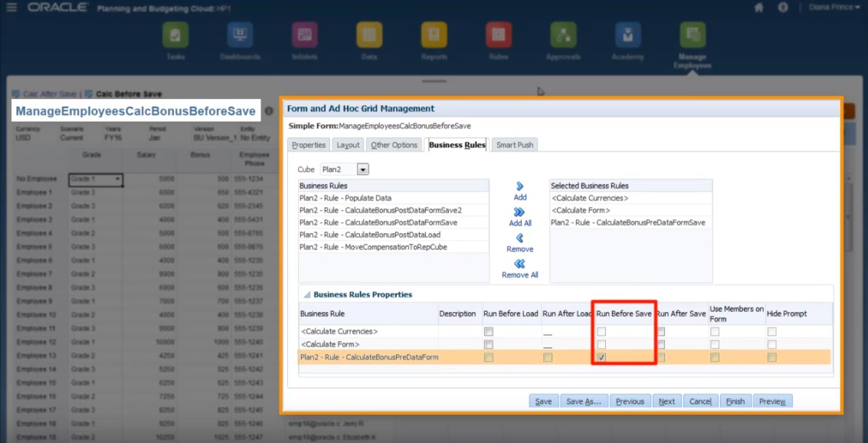This screenshot has width=868, height=443.
Task: Open the Infolets icon
Action: pos(304,35)
